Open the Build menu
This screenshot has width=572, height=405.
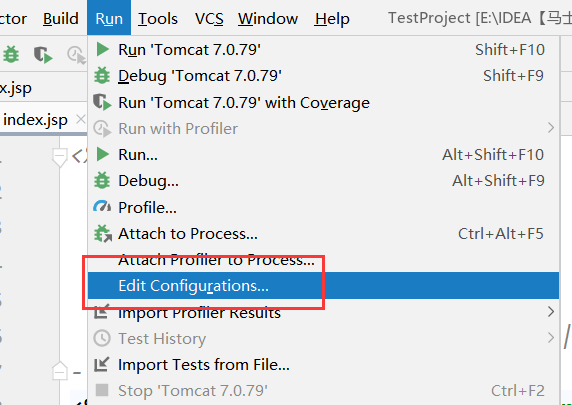point(61,18)
